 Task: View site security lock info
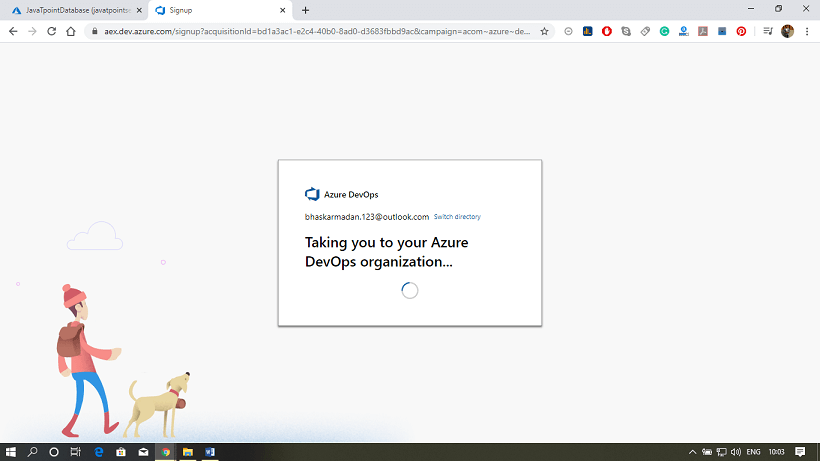[95, 31]
